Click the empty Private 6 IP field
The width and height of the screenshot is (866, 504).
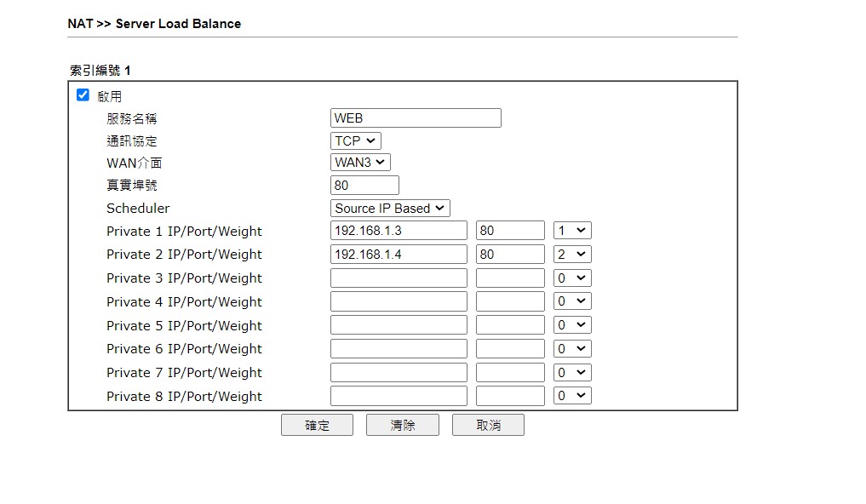point(399,348)
